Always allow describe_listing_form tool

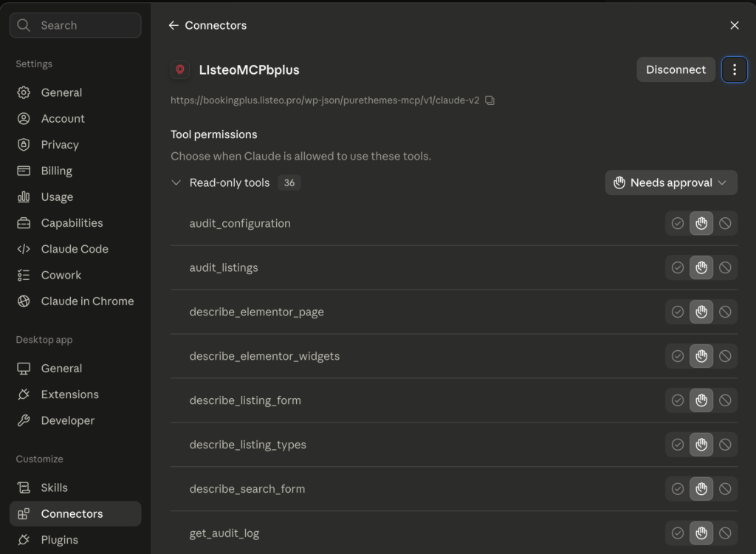(x=678, y=400)
